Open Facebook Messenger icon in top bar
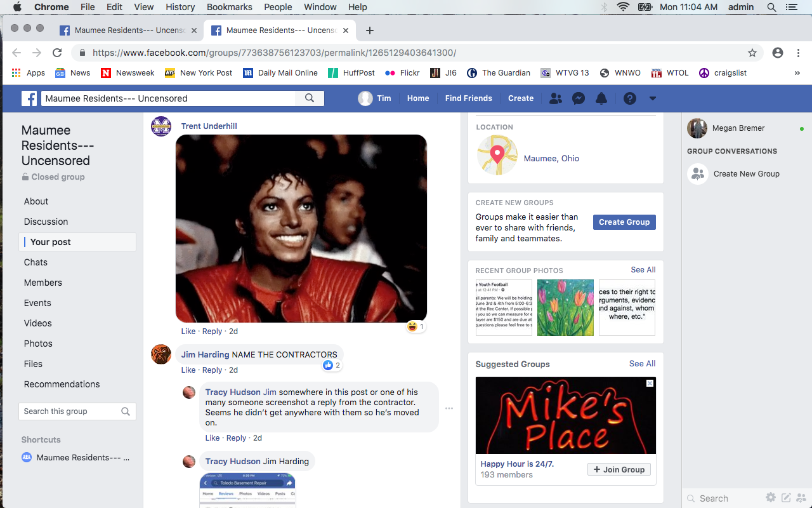The height and width of the screenshot is (508, 812). tap(578, 98)
